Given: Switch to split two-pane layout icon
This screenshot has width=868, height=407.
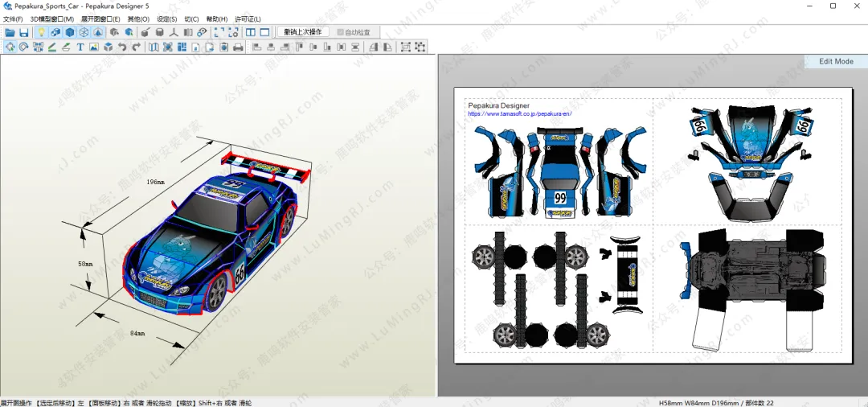Looking at the screenshot, I should pos(251,32).
